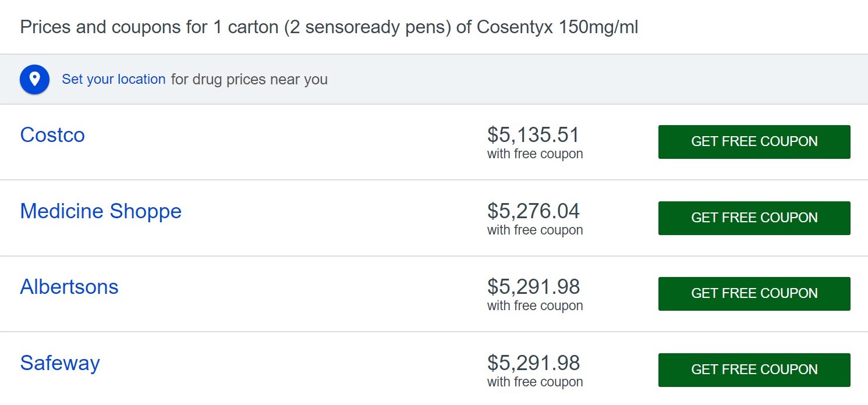Click the $5,291.98 price in the Albertsons row

point(533,287)
